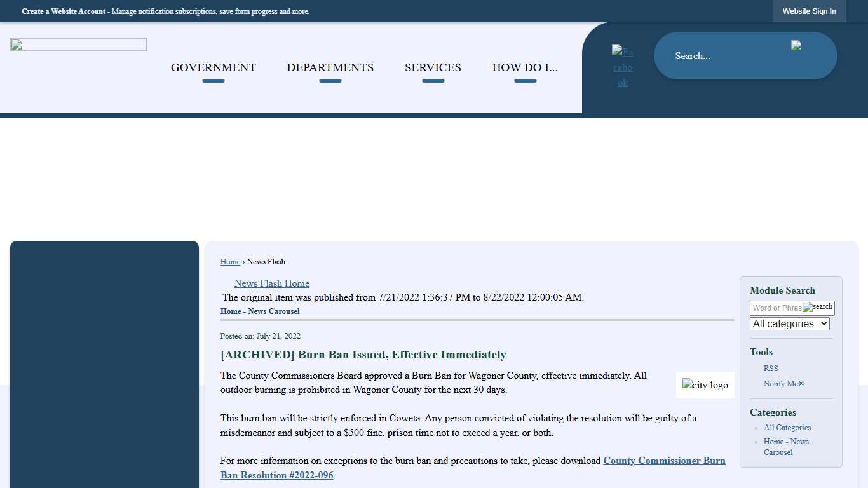Click the city logo image in article
The height and width of the screenshot is (488, 868).
coord(705,385)
